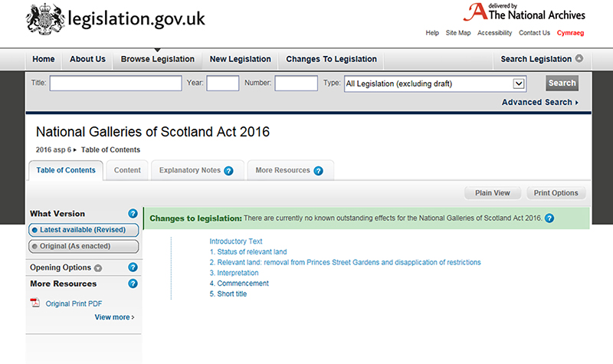Switch to More Resources tab
613x364 pixels.
tap(283, 170)
